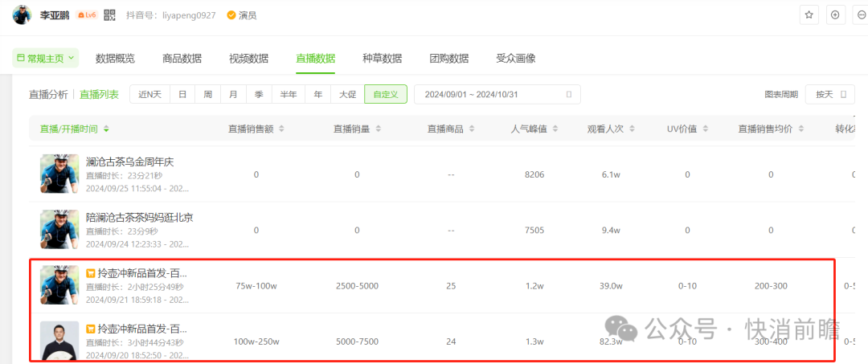
Task: Switch to the 团购数据 tab
Action: point(449,58)
